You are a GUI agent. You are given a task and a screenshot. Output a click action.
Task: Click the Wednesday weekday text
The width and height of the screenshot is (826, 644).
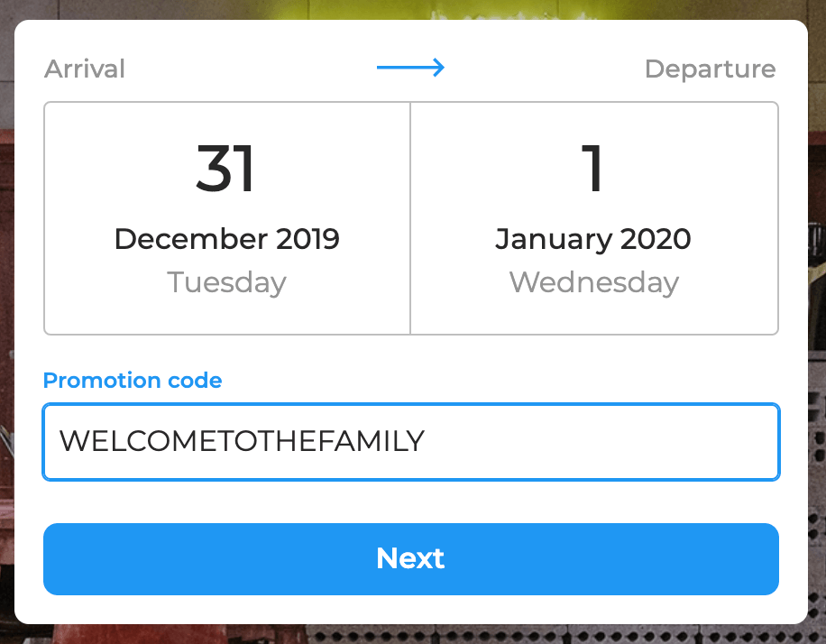[x=594, y=282]
